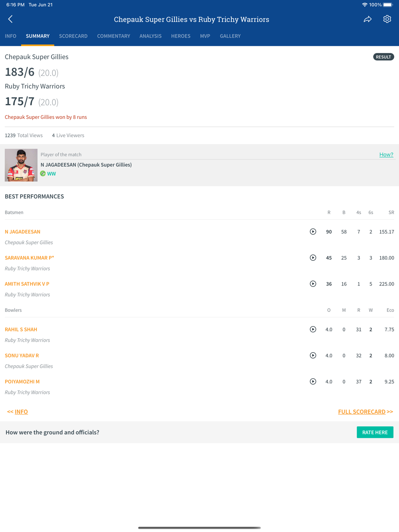Screen dimensions: 399x532
Task: Tap economy 9.25 value
Action: [x=389, y=382]
